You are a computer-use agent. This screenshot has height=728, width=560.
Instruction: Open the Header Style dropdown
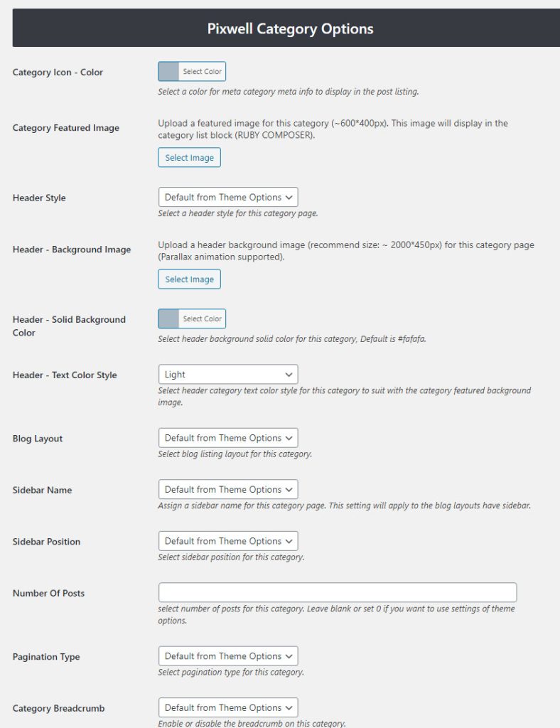(228, 198)
